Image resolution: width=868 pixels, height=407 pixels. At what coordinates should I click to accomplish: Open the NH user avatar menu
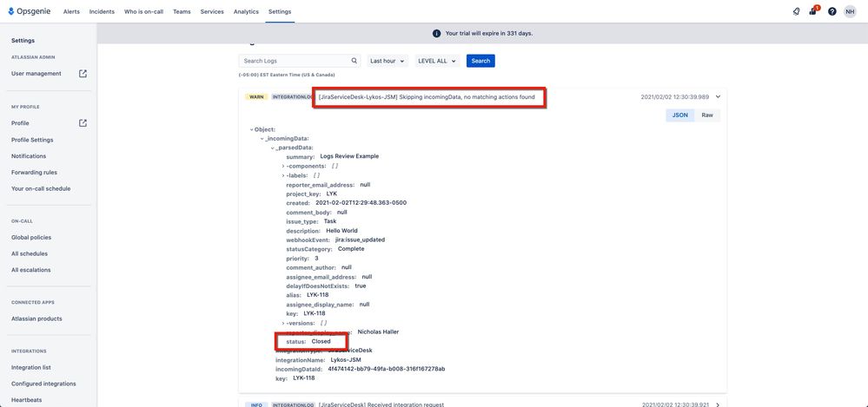pos(850,11)
